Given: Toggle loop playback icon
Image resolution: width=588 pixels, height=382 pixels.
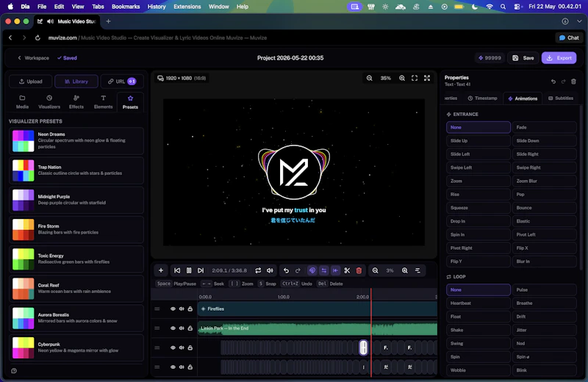Looking at the screenshot, I should tap(258, 270).
